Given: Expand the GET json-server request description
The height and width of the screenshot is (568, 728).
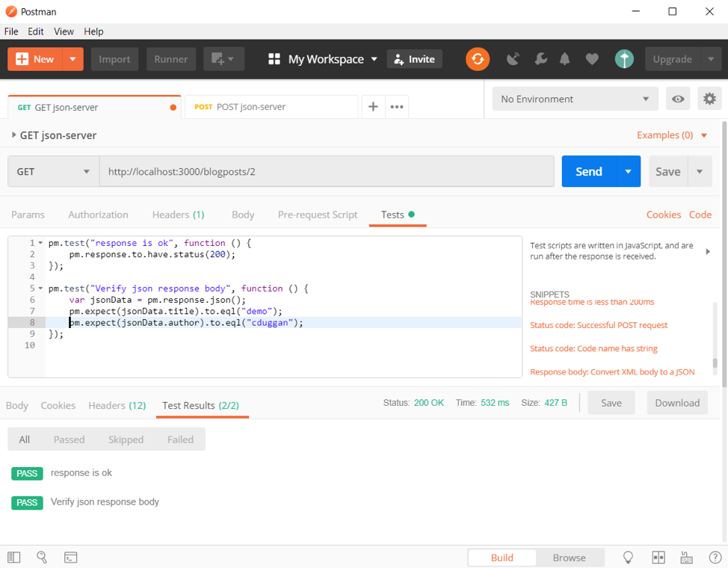Looking at the screenshot, I should click(14, 135).
